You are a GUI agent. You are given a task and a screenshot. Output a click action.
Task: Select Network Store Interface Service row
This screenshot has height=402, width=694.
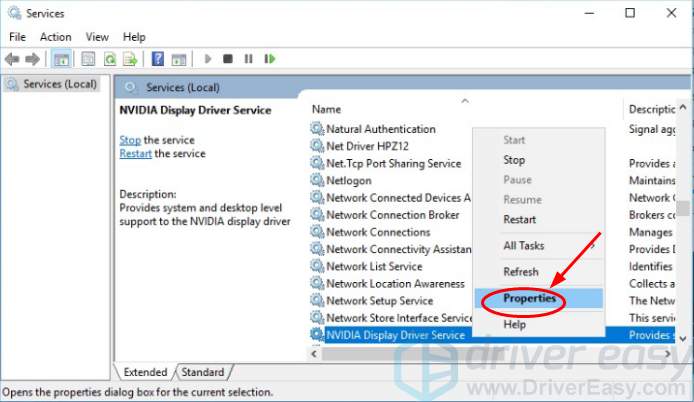point(399,318)
